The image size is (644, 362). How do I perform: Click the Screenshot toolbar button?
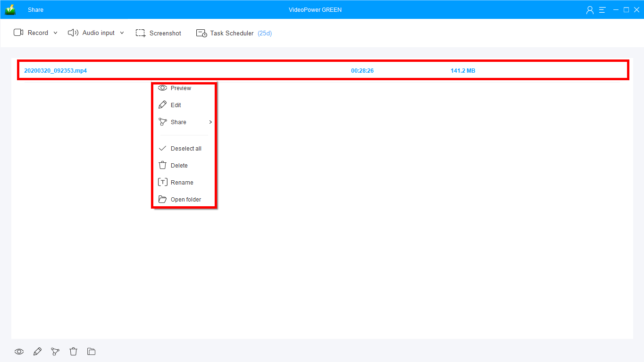159,33
